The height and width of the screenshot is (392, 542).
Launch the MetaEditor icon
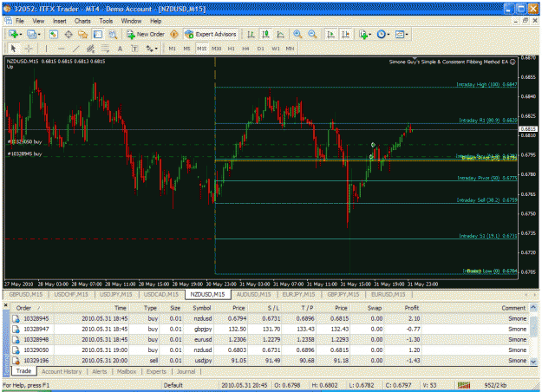(174, 34)
